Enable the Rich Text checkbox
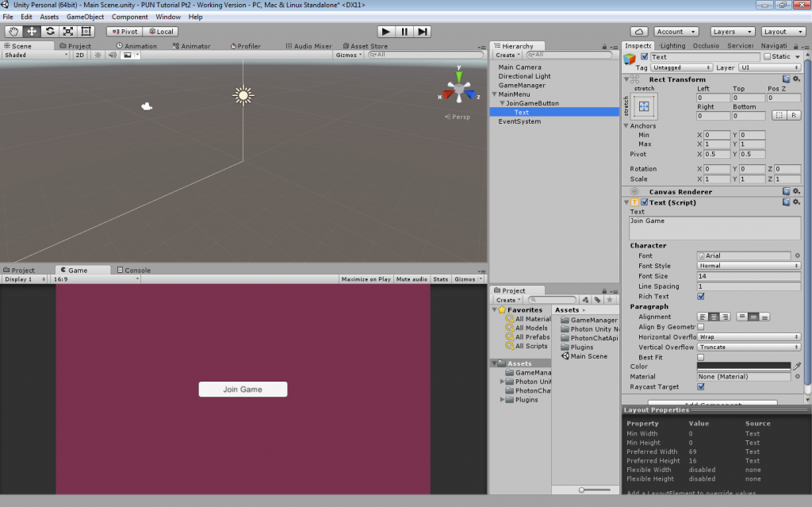 [x=703, y=296]
